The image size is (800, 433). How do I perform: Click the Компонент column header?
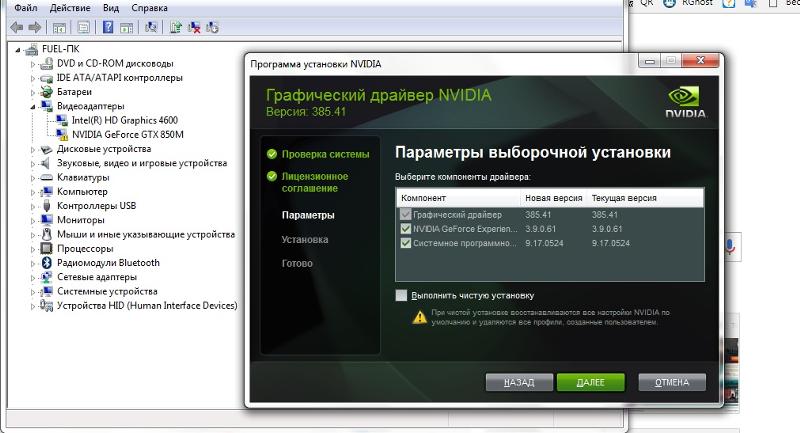click(x=458, y=198)
